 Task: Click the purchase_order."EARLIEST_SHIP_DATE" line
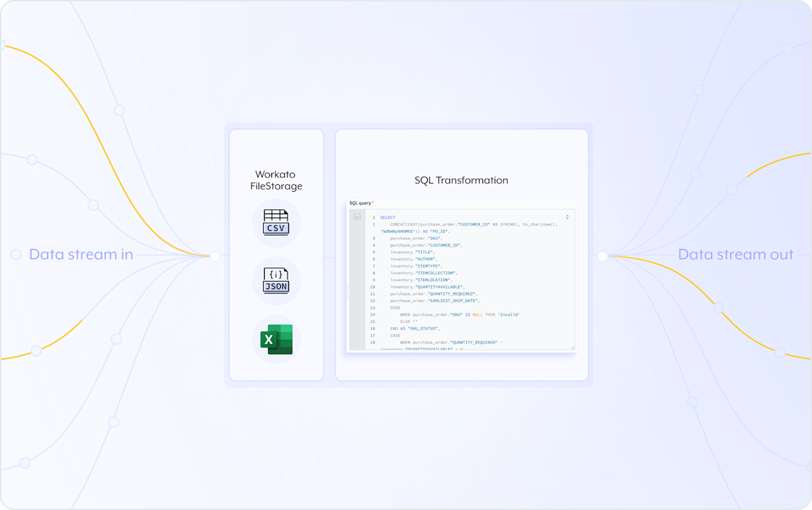pos(435,301)
